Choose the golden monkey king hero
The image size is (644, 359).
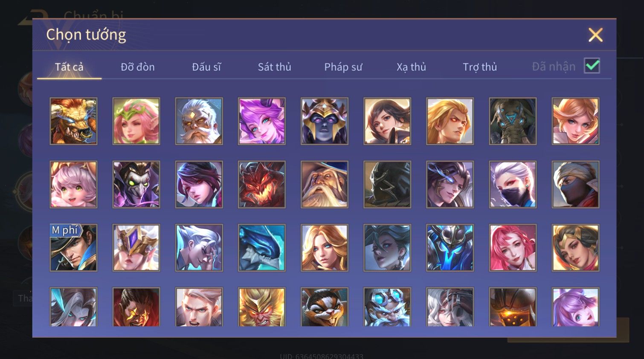point(261,307)
